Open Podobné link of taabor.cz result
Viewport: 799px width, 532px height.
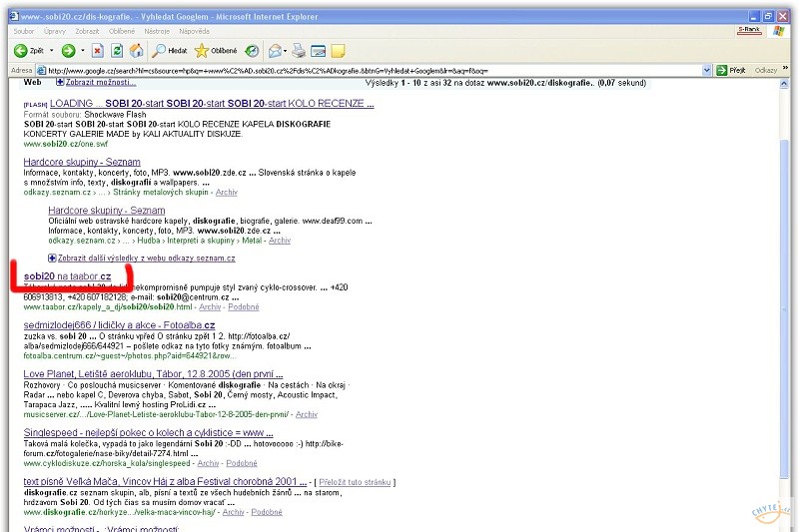(244, 307)
